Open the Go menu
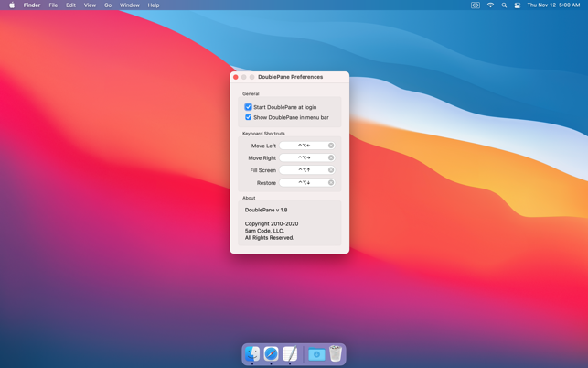 pyautogui.click(x=108, y=5)
